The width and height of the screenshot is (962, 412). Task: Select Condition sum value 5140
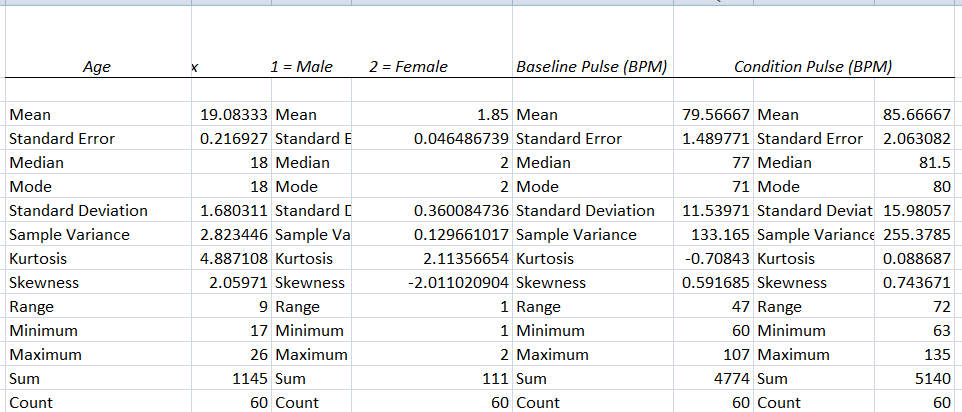pos(933,379)
